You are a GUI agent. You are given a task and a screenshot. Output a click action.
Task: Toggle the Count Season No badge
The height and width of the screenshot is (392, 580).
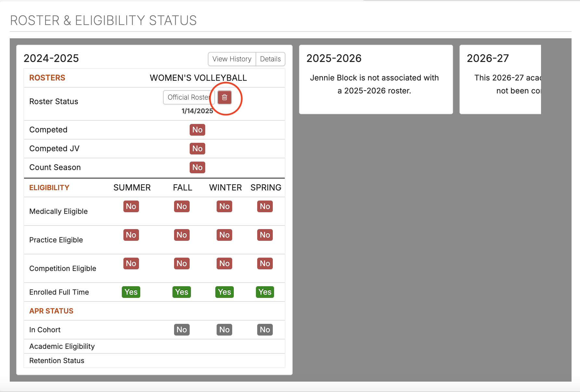[197, 167]
